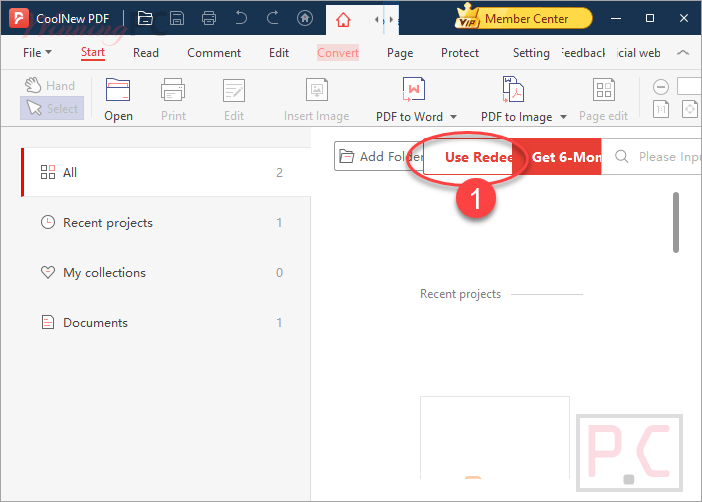Open the File menu
702x502 pixels.
coord(37,53)
